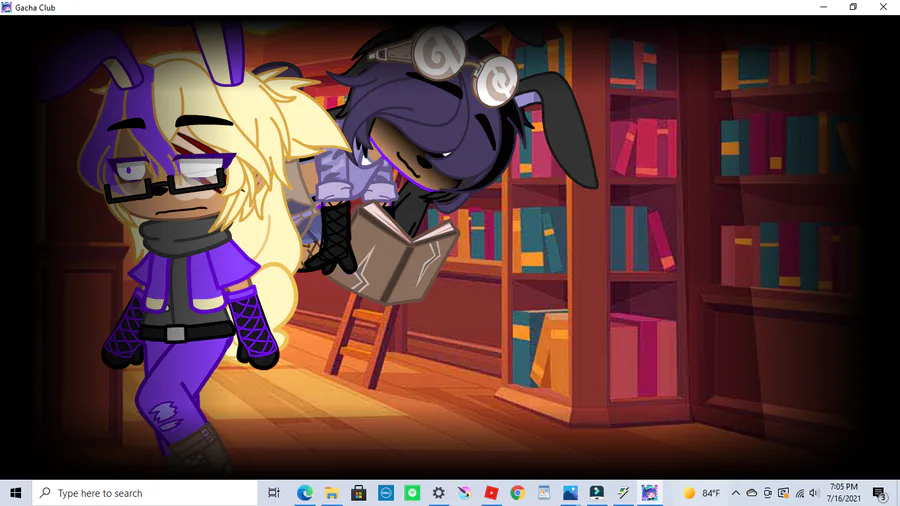
Task: Open the green Spotify taskbar icon
Action: click(412, 493)
